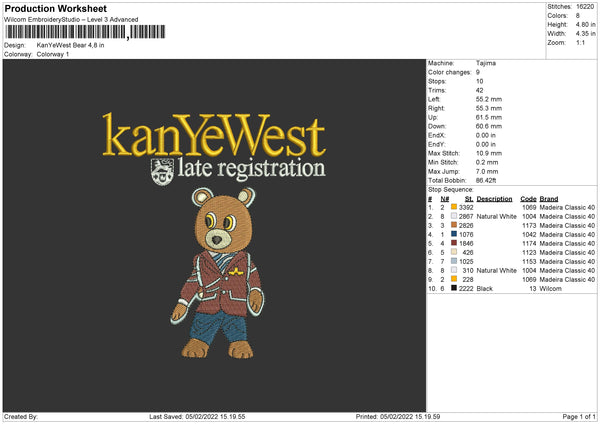Pick the maroon swatch with 1846 stitches

pyautogui.click(x=454, y=243)
